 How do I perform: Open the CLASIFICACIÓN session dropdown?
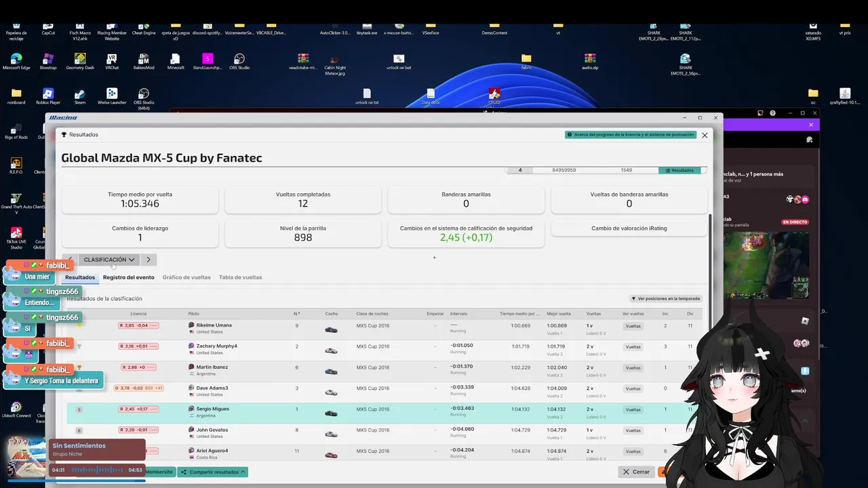[108, 260]
